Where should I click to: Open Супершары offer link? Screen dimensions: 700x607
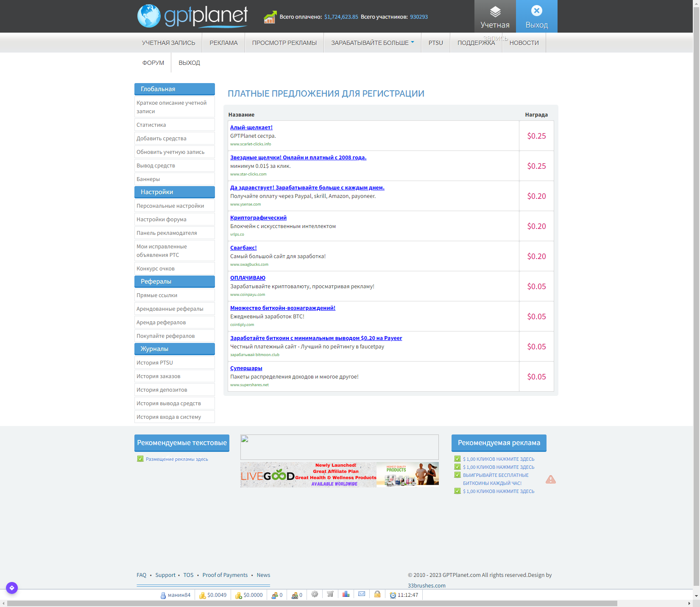tap(246, 368)
